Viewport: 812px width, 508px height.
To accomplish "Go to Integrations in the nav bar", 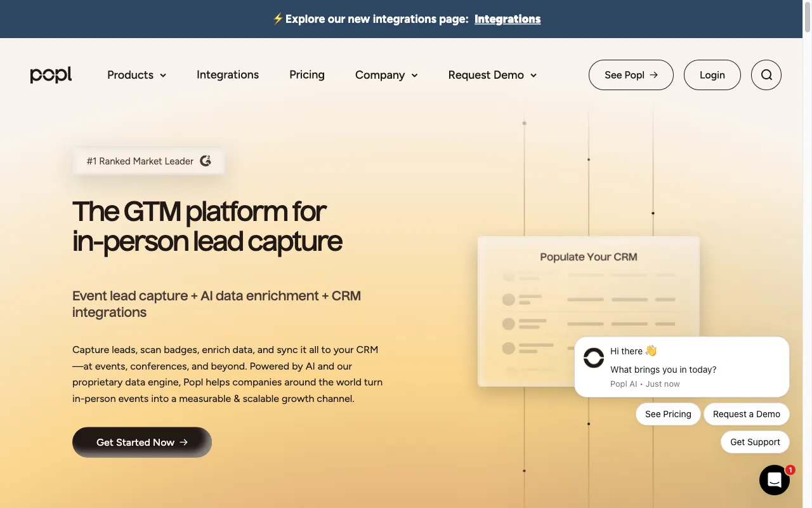I will [228, 75].
